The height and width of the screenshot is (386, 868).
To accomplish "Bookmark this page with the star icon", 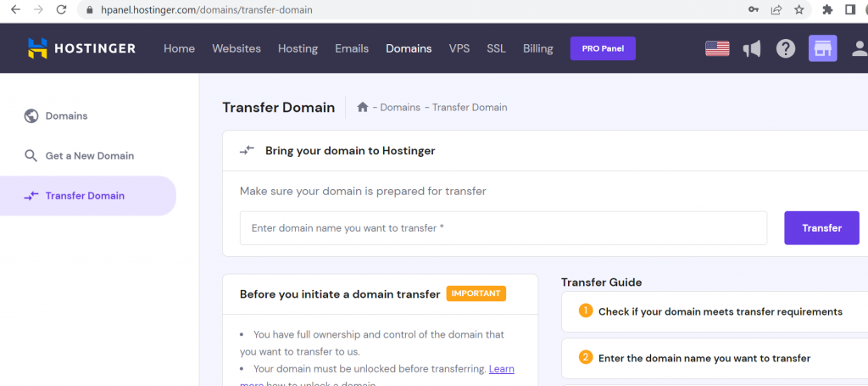I will point(798,9).
